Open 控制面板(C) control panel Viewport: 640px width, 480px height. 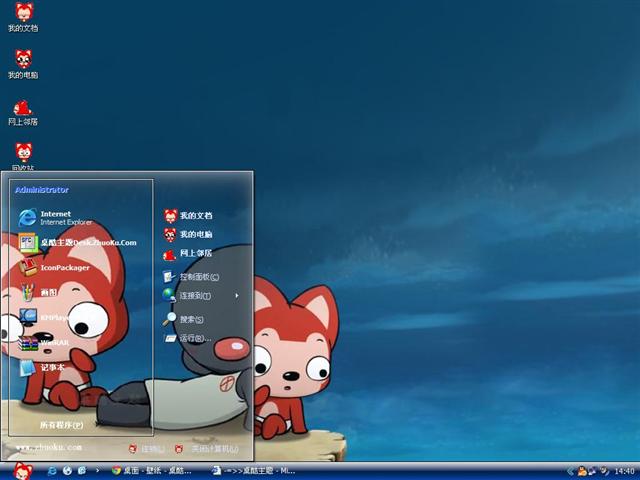(x=191, y=277)
